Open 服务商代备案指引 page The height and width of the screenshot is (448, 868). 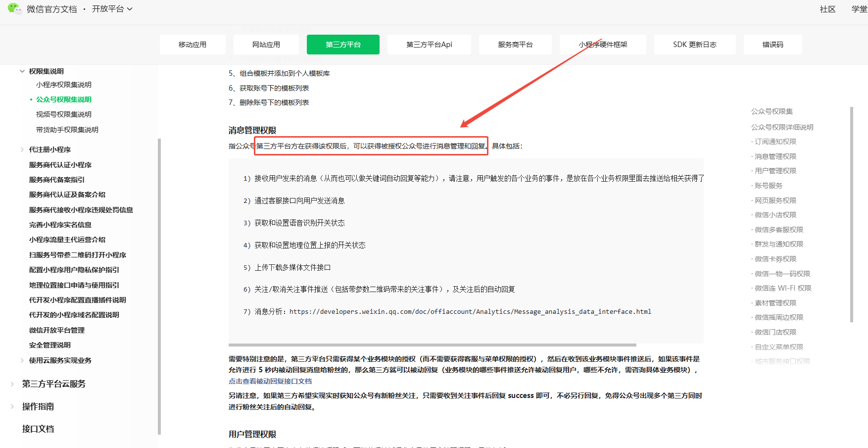click(x=57, y=180)
